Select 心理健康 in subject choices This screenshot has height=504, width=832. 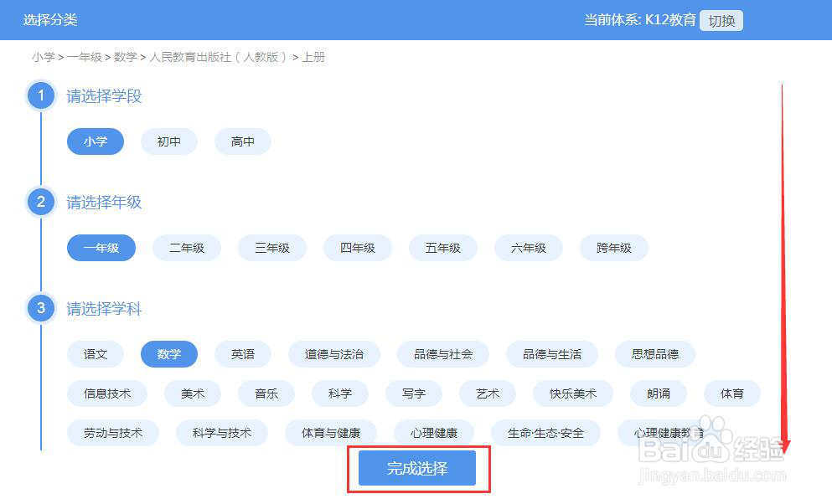coord(435,433)
